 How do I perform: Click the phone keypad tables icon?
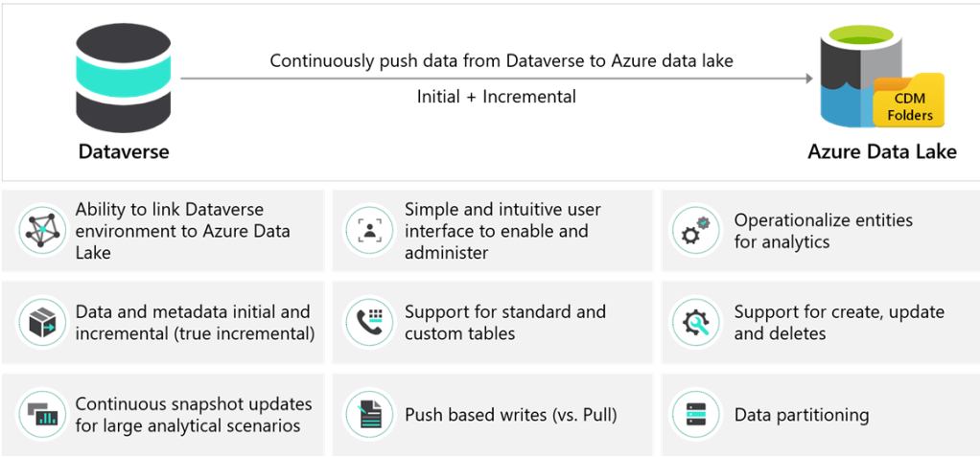point(368,323)
